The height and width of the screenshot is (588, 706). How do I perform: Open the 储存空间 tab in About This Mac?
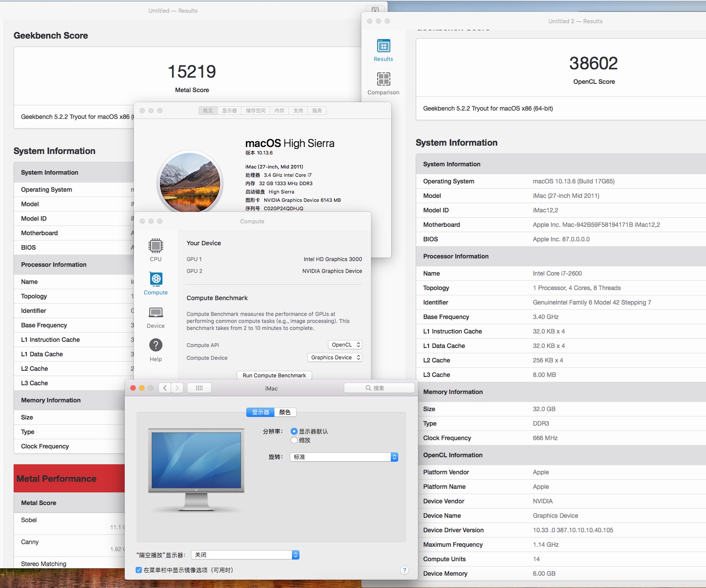coord(256,111)
